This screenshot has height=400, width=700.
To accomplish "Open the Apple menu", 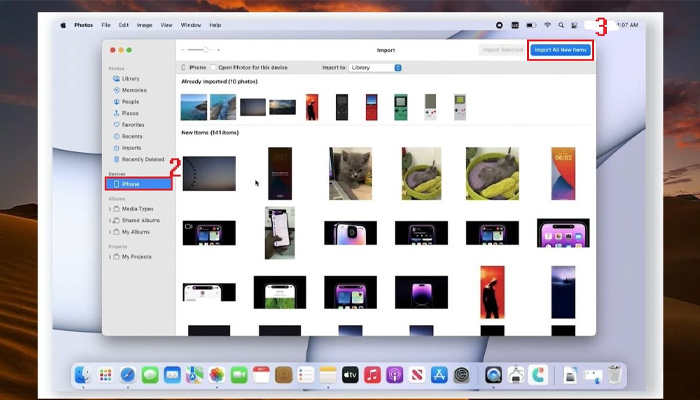I will pyautogui.click(x=63, y=25).
